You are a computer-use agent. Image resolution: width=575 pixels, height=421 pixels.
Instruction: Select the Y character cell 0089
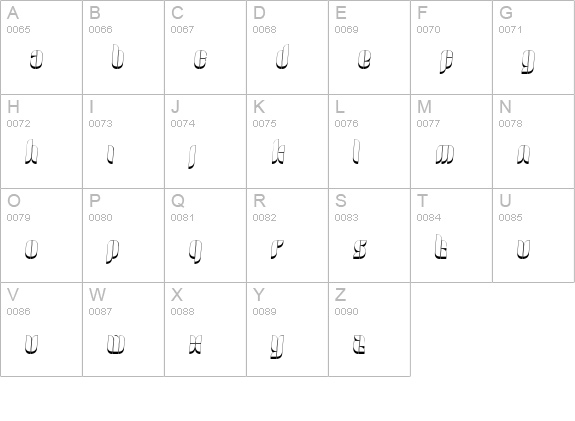[288, 329]
